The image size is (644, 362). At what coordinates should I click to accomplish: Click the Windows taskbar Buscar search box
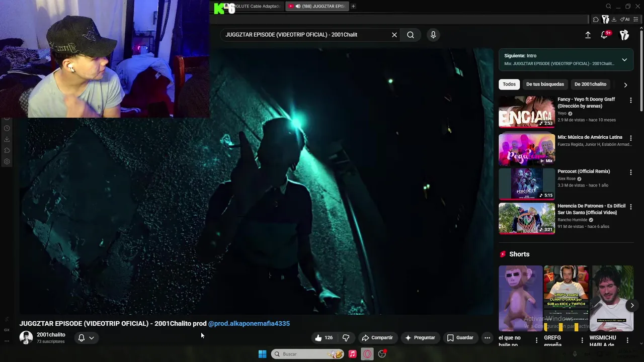(x=307, y=354)
